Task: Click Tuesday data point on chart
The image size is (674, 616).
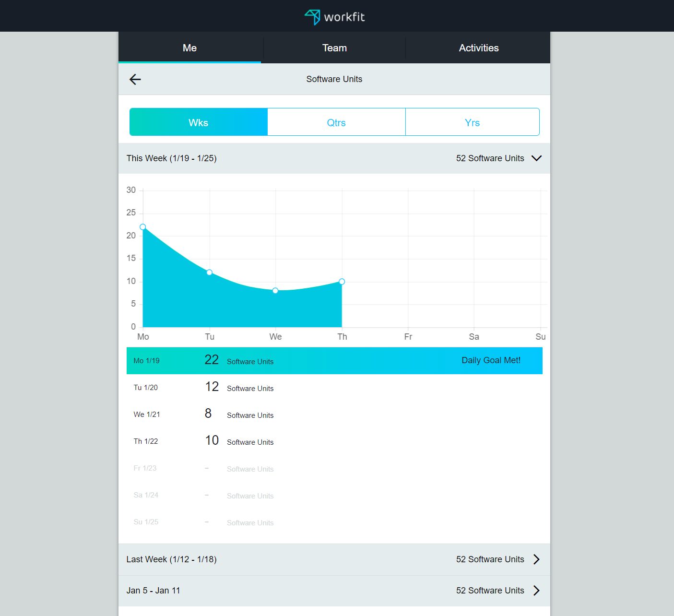Action: (x=209, y=272)
